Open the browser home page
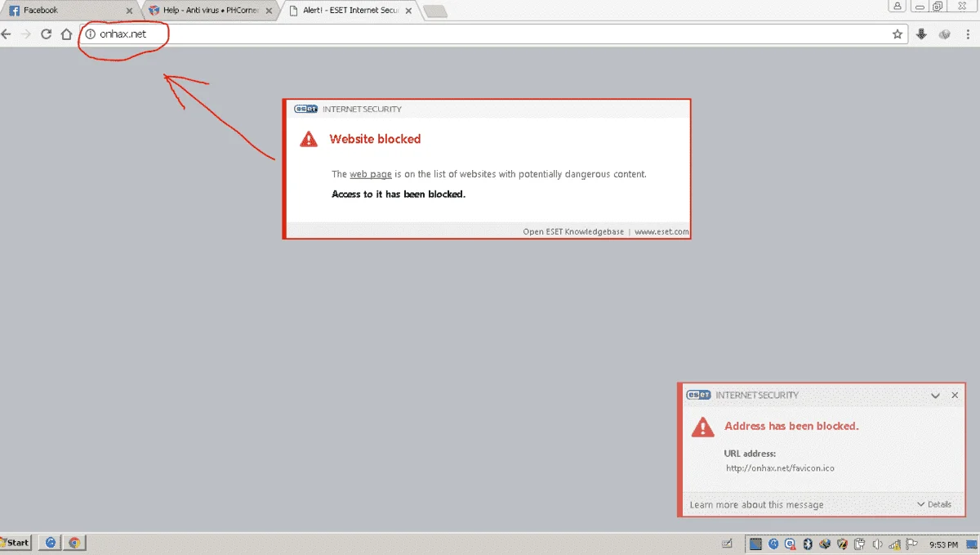This screenshot has height=555, width=980. pyautogui.click(x=67, y=34)
